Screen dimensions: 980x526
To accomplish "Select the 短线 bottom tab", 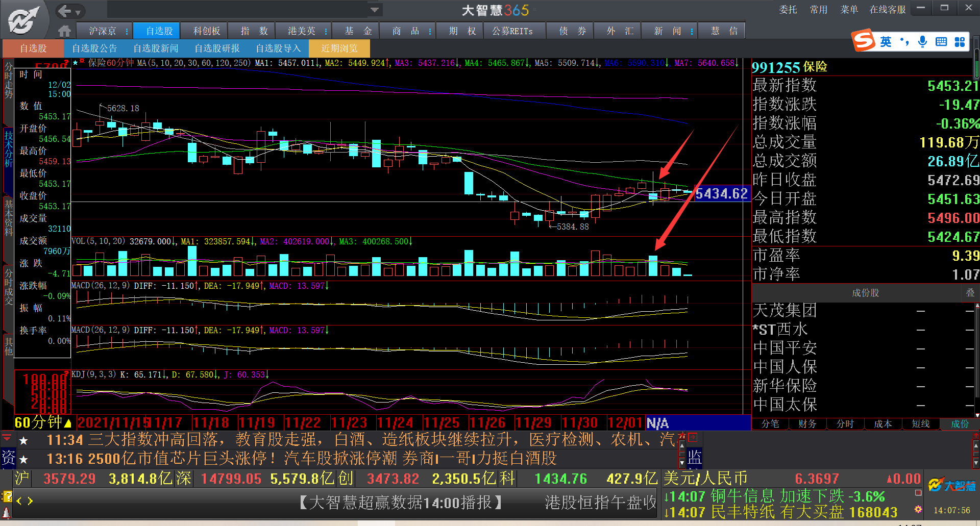I will coord(921,423).
